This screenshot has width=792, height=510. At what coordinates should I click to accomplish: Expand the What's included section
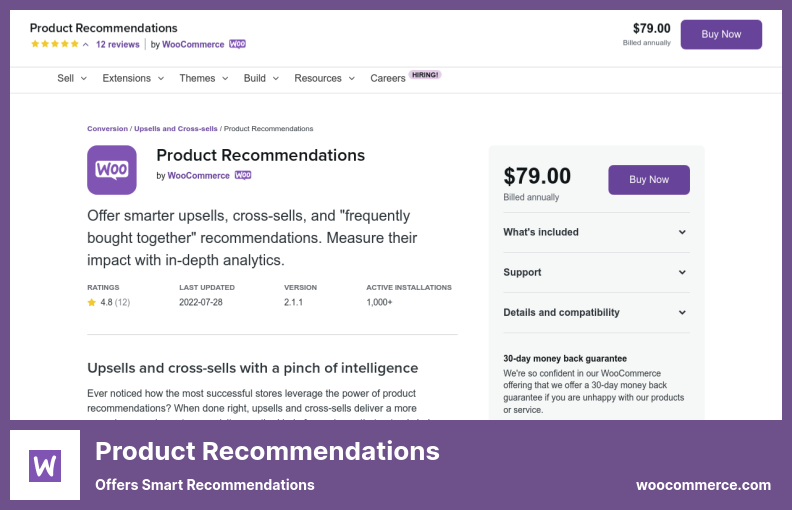(x=596, y=232)
